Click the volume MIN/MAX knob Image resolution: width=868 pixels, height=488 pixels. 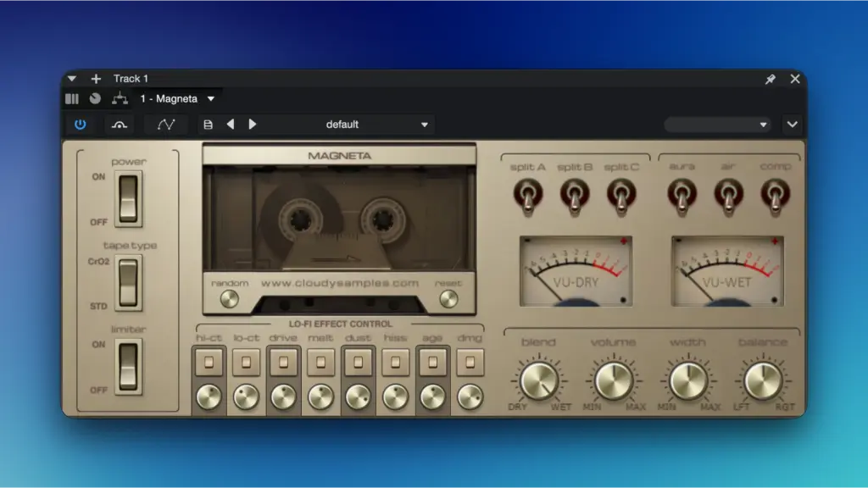tap(614, 380)
